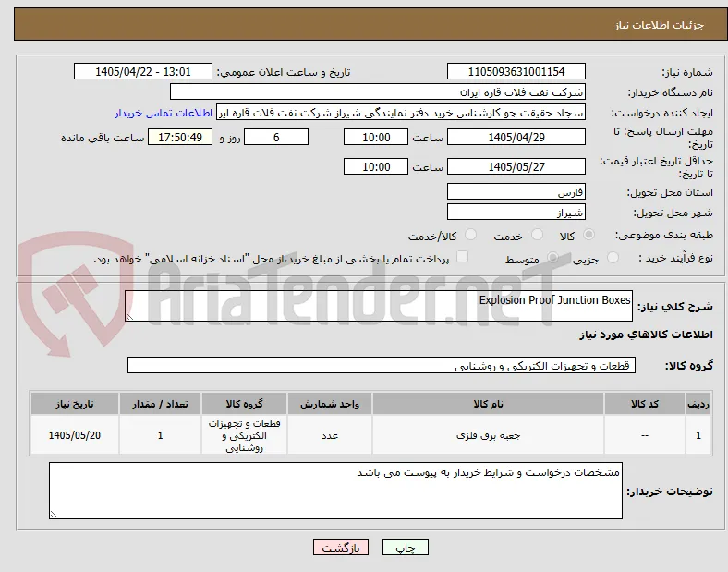The width and height of the screenshot is (728, 572).
Task: Select the متوسط purchase type radio
Action: (552, 258)
